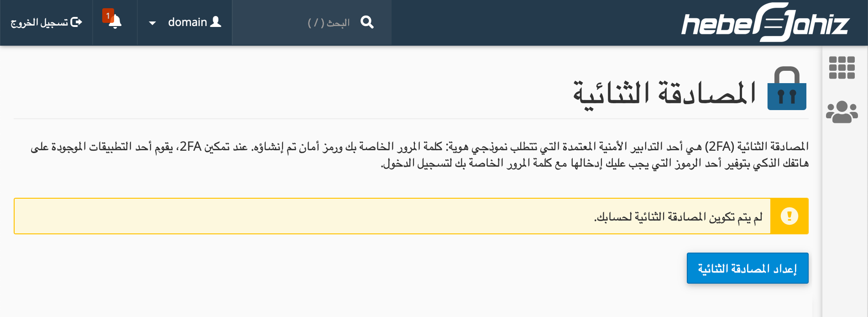This screenshot has height=317, width=868.
Task: Expand the domain user dropdown caret
Action: pyautogui.click(x=152, y=23)
